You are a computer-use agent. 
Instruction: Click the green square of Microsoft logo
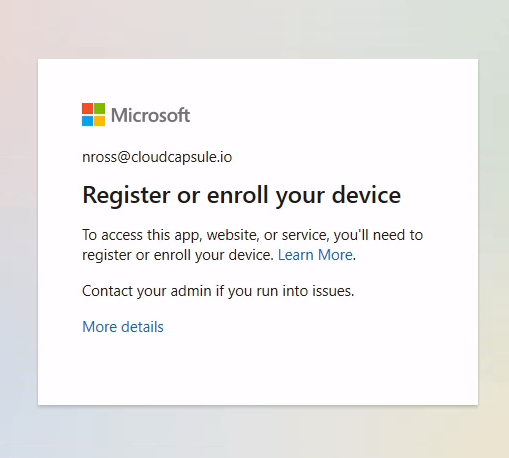(x=99, y=109)
